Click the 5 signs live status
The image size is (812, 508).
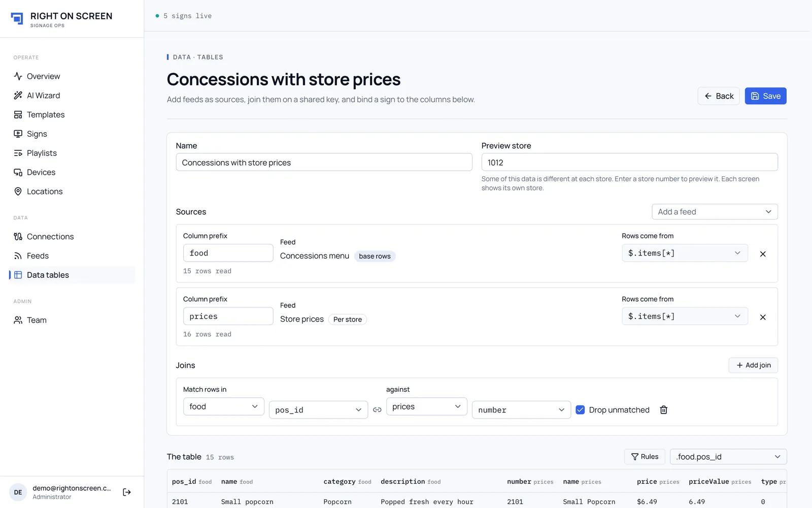[x=184, y=16]
